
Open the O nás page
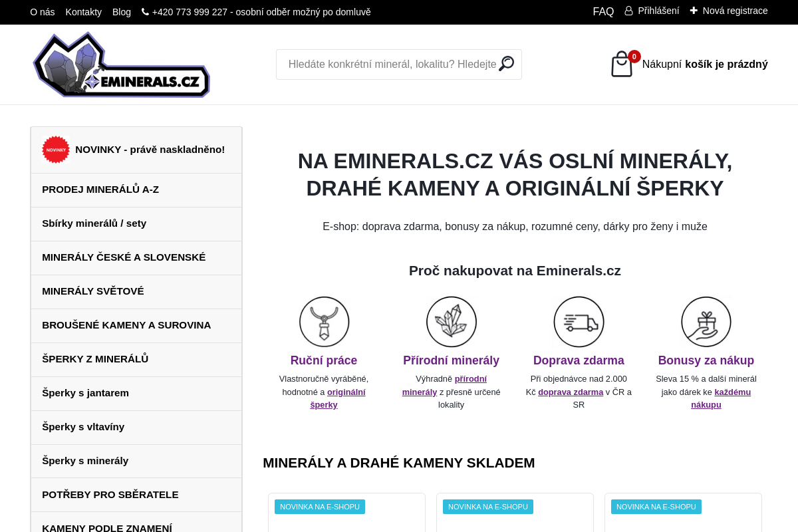point(43,12)
